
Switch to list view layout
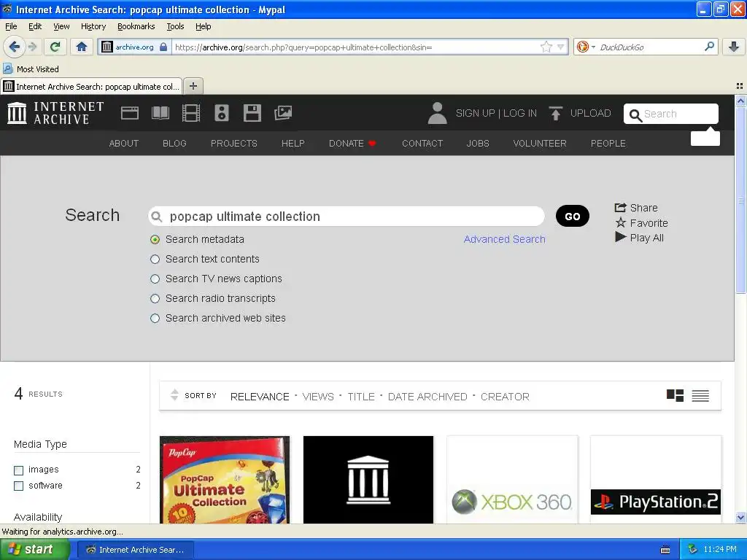[700, 396]
